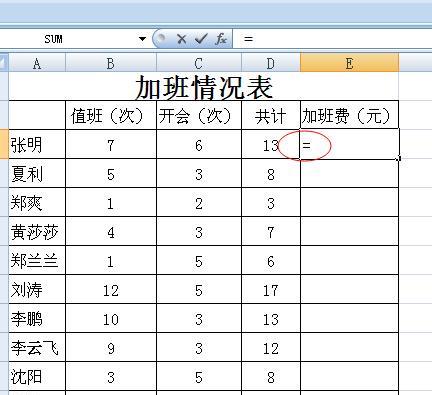
Task: Select the name cell 郑兰兰
Action: click(x=37, y=260)
